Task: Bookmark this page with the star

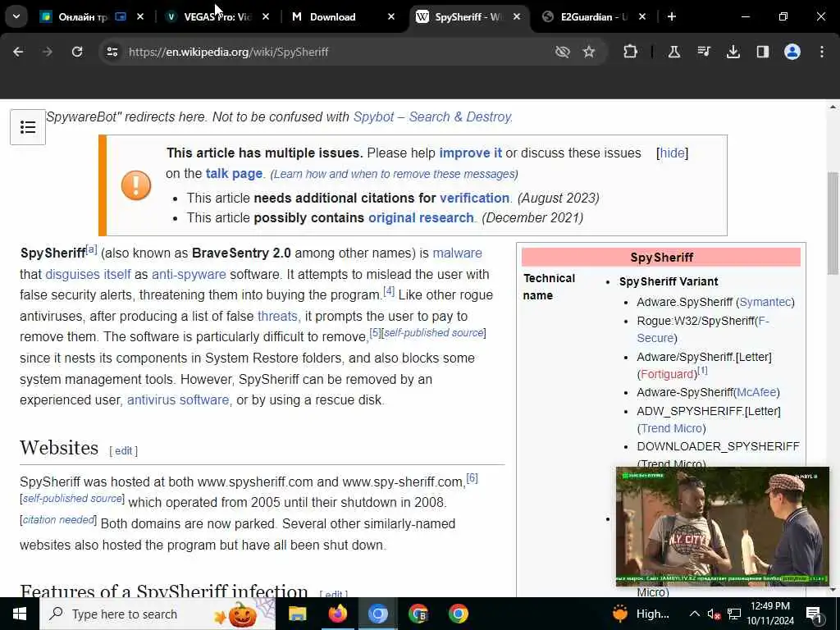Action: pos(589,52)
